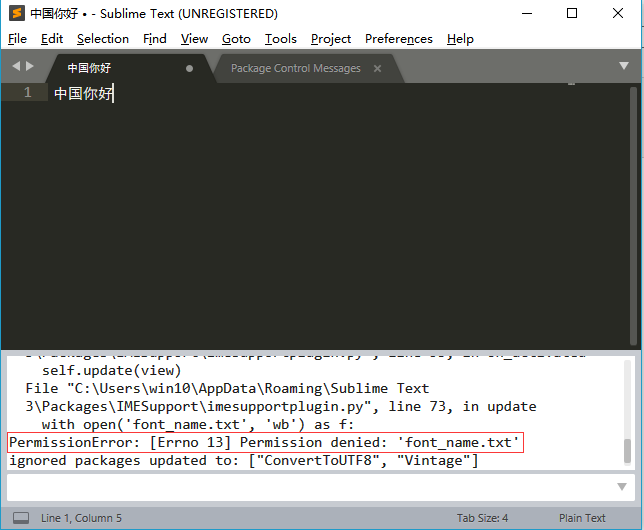Toggle the side bar panel switcher icon
Image resolution: width=644 pixels, height=530 pixels.
click(21, 518)
